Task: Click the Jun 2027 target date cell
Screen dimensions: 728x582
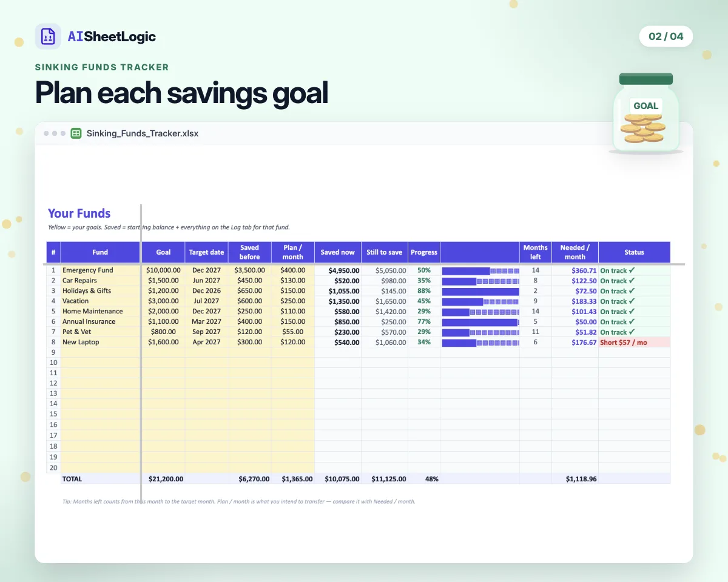Action: click(206, 281)
